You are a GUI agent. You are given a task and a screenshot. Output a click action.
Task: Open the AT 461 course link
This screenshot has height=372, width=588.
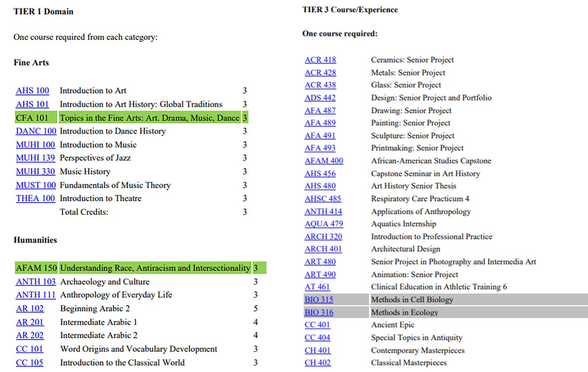pyautogui.click(x=317, y=287)
